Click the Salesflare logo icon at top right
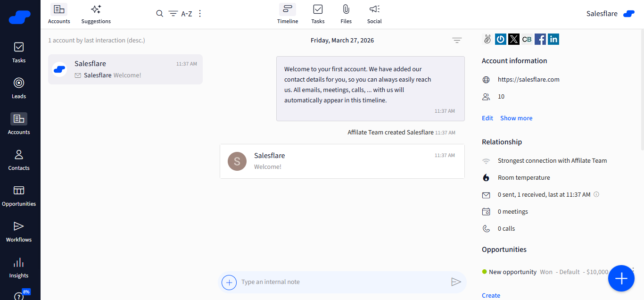 tap(629, 14)
